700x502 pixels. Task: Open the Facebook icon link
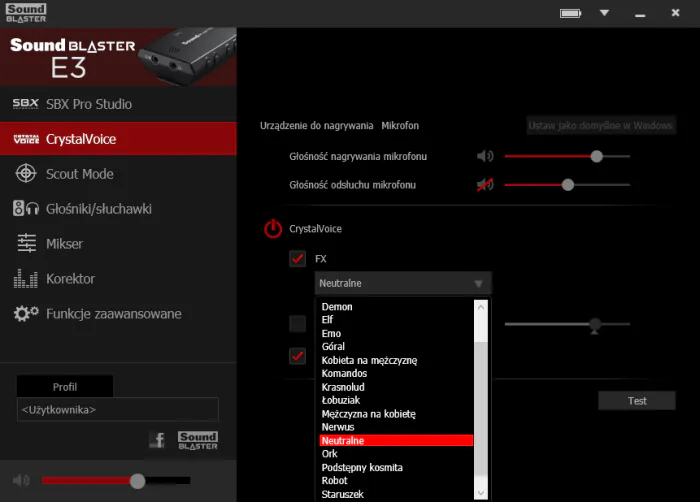[x=157, y=440]
